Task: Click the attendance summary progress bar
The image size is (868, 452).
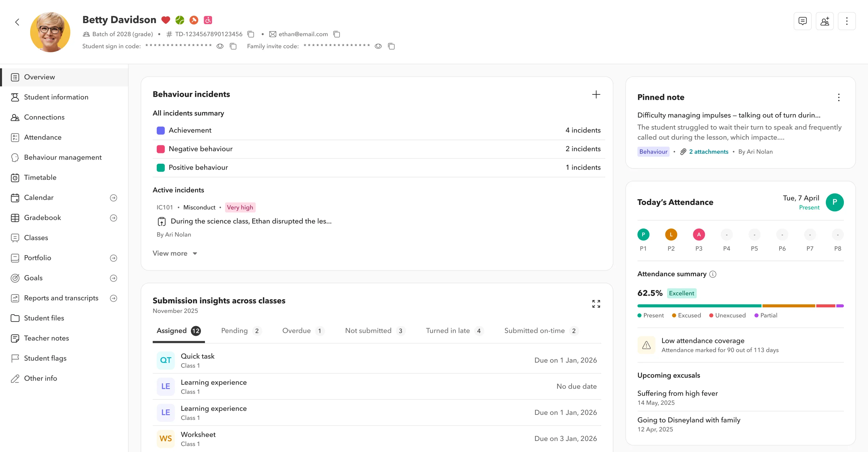Action: pos(740,306)
